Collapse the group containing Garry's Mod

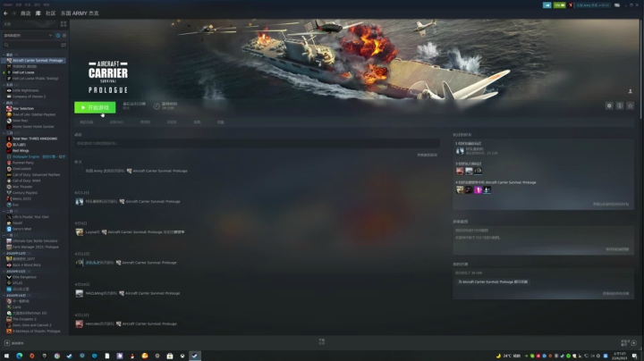4,211
